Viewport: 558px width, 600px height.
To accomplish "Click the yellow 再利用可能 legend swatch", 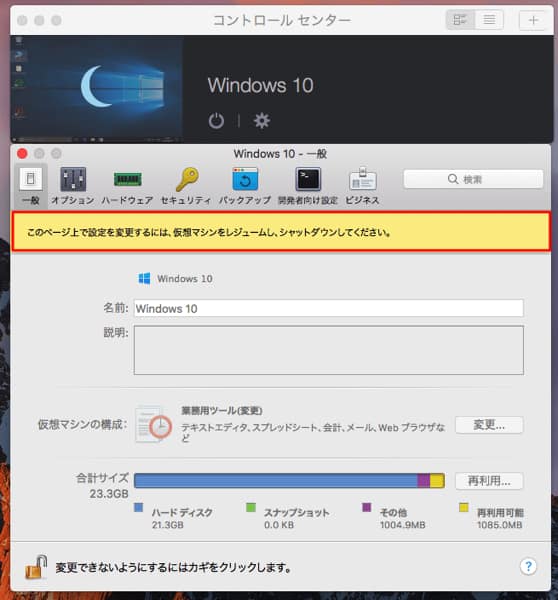I will tap(463, 508).
